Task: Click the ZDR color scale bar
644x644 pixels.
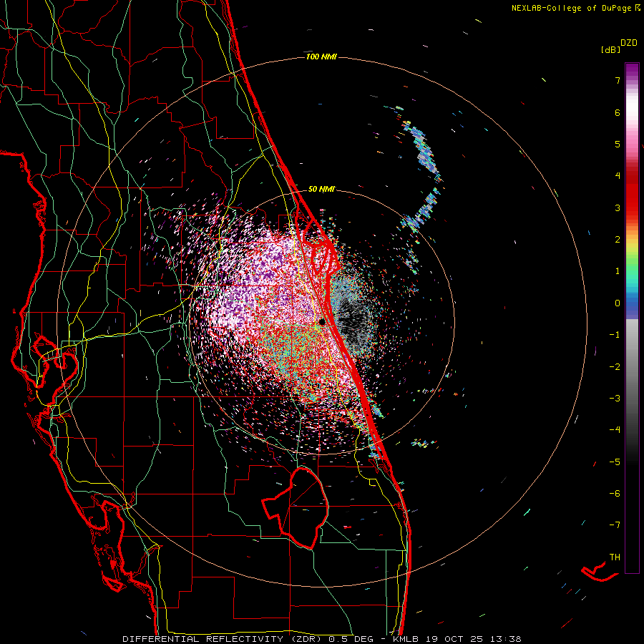Action: [632, 318]
